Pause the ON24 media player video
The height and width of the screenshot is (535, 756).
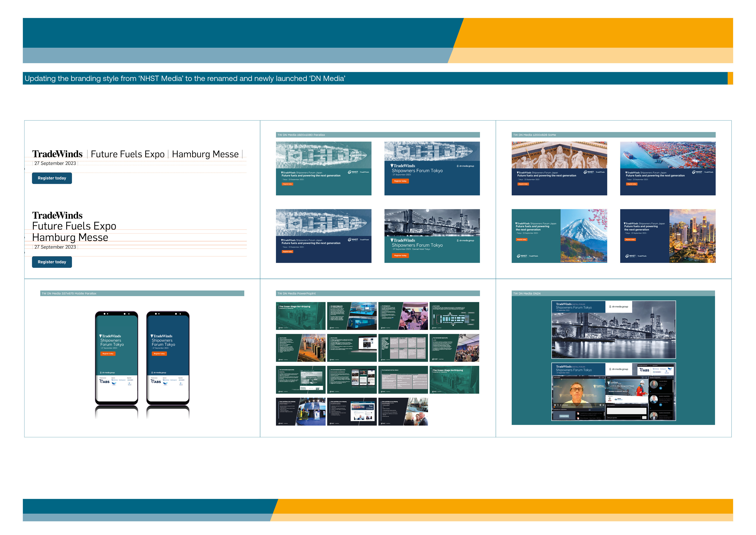555,405
